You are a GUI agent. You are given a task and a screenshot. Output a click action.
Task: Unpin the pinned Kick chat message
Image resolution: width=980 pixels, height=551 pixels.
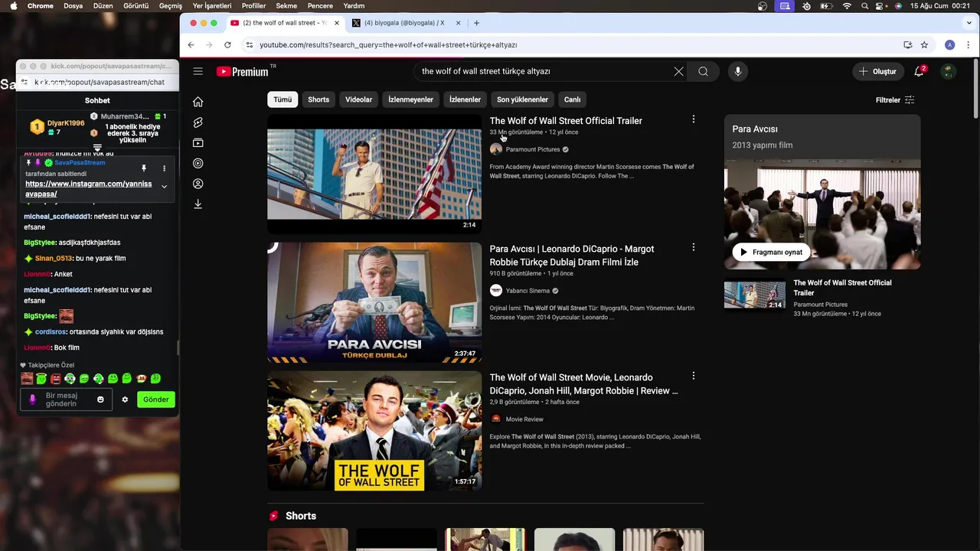pos(143,168)
